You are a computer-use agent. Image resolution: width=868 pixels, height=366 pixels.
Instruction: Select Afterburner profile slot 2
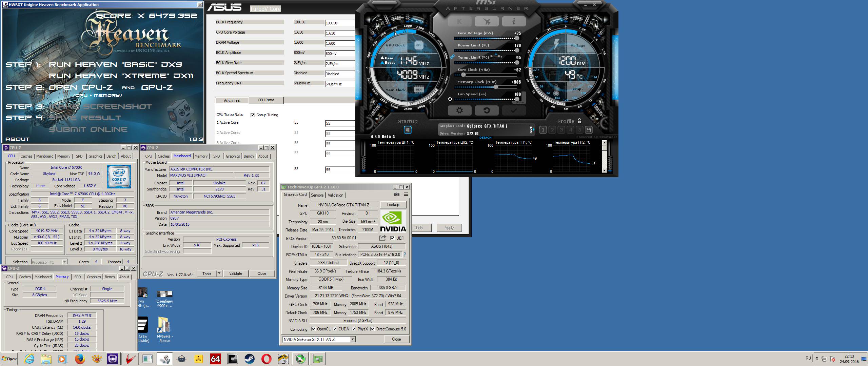552,130
